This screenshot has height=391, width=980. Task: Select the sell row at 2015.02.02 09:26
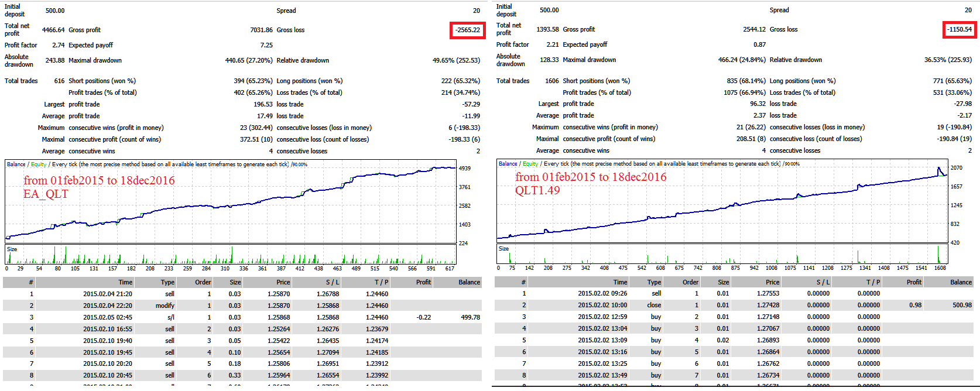[734, 293]
